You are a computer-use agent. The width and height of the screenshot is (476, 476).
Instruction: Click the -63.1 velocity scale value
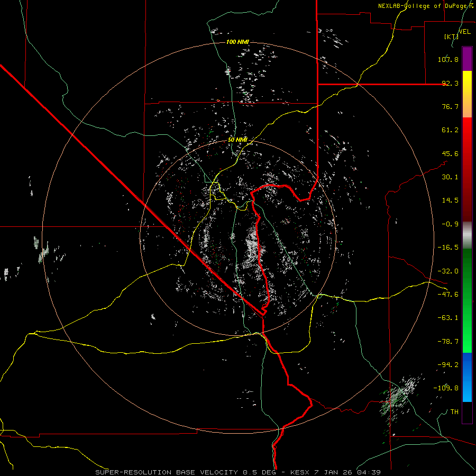[448, 318]
